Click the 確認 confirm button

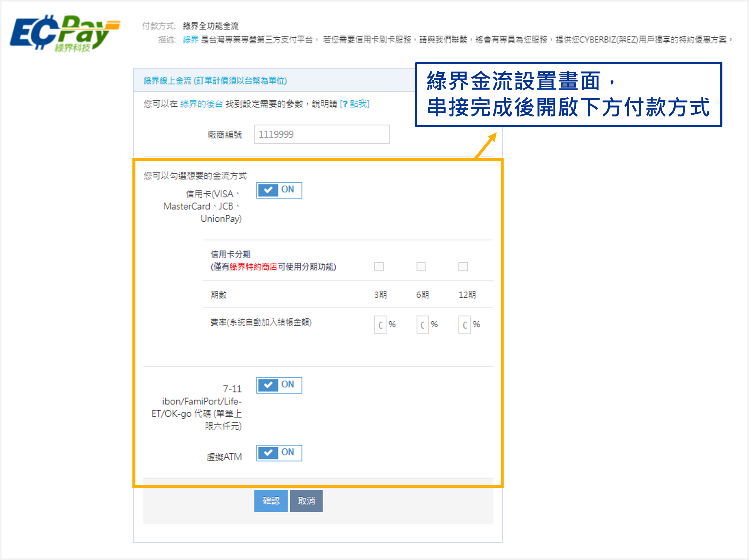pyautogui.click(x=271, y=501)
